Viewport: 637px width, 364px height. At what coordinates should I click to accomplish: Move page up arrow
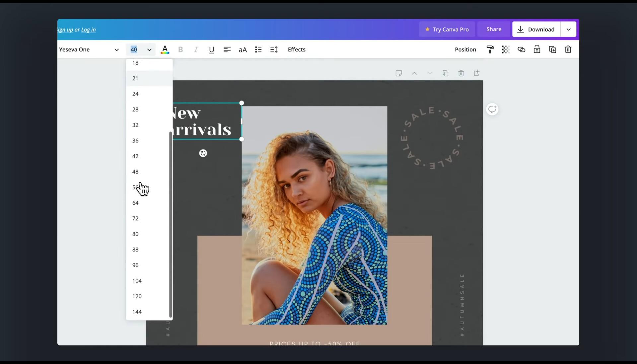414,73
